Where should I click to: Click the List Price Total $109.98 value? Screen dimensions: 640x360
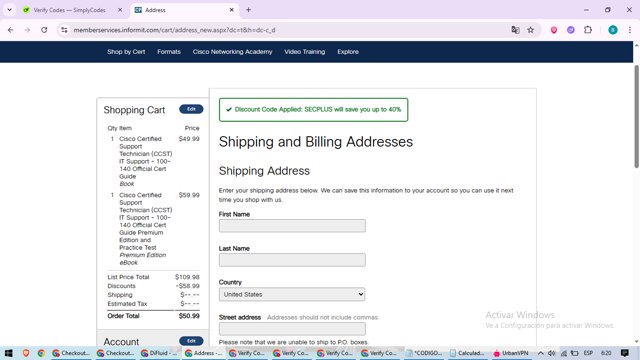[187, 277]
